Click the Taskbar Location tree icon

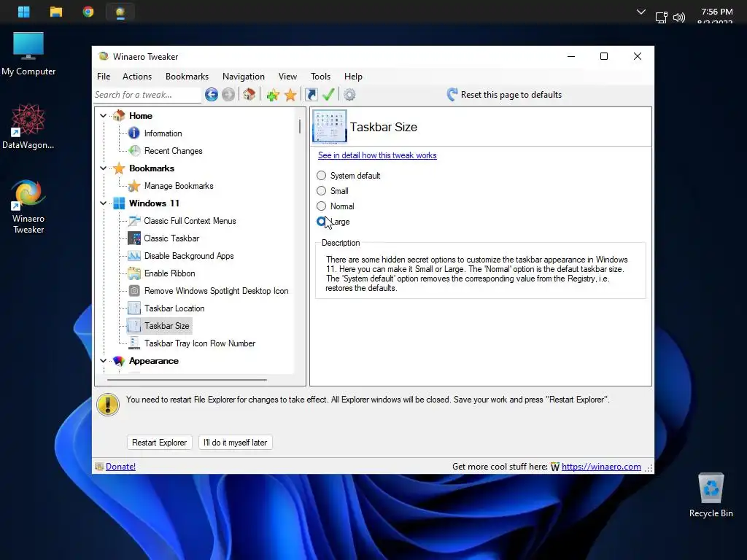click(134, 308)
